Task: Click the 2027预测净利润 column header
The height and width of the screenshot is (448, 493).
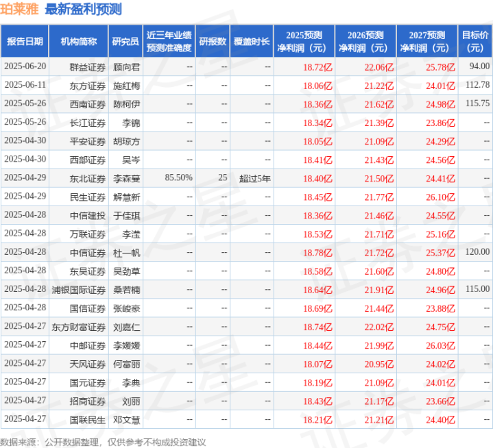Action: 427,41
